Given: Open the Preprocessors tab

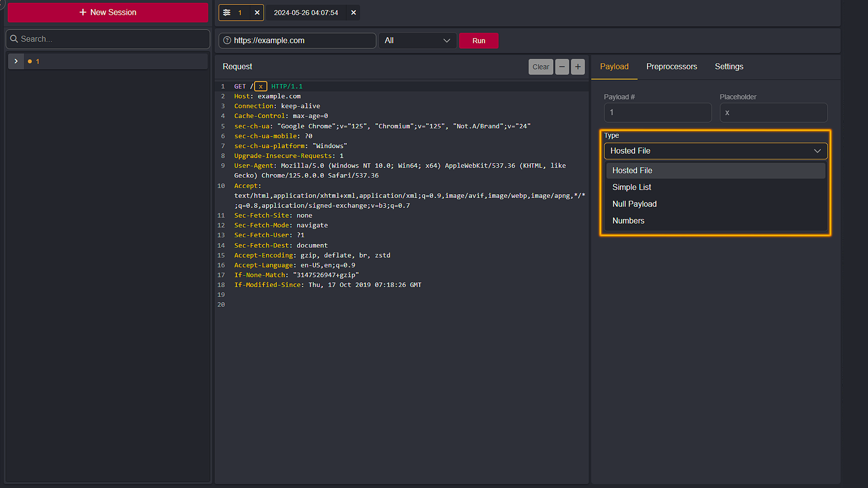Looking at the screenshot, I should (x=671, y=66).
